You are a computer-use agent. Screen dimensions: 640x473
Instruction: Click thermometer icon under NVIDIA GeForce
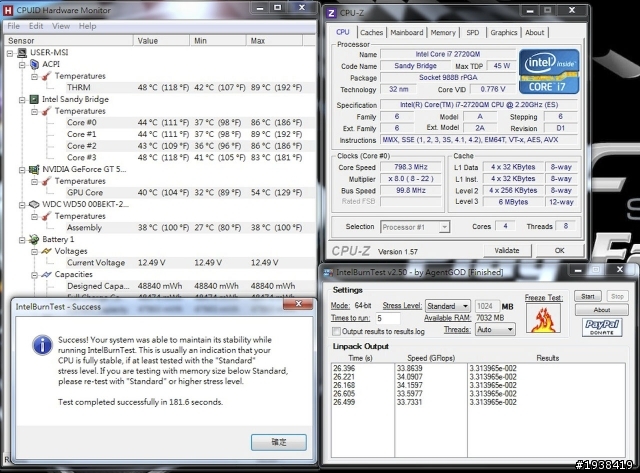click(47, 181)
